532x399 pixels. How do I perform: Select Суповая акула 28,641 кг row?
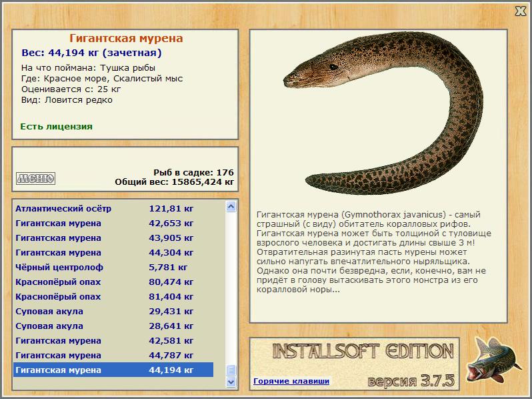(x=113, y=326)
